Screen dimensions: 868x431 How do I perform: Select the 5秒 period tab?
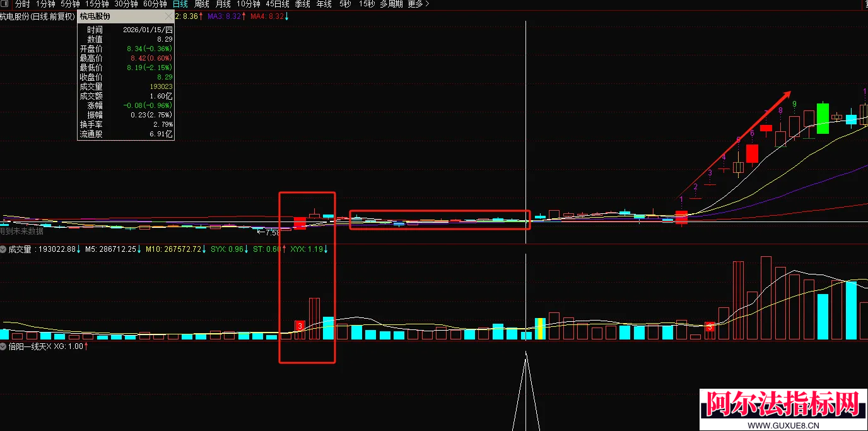[x=345, y=4]
